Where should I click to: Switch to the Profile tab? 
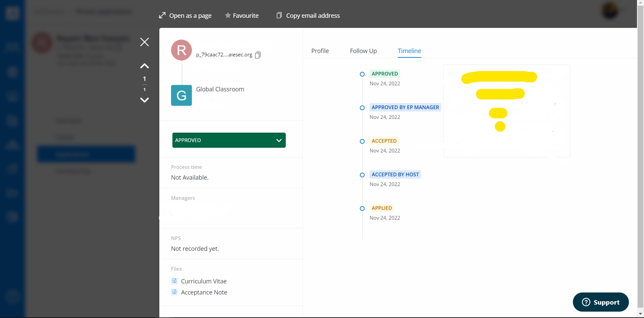[x=320, y=51]
